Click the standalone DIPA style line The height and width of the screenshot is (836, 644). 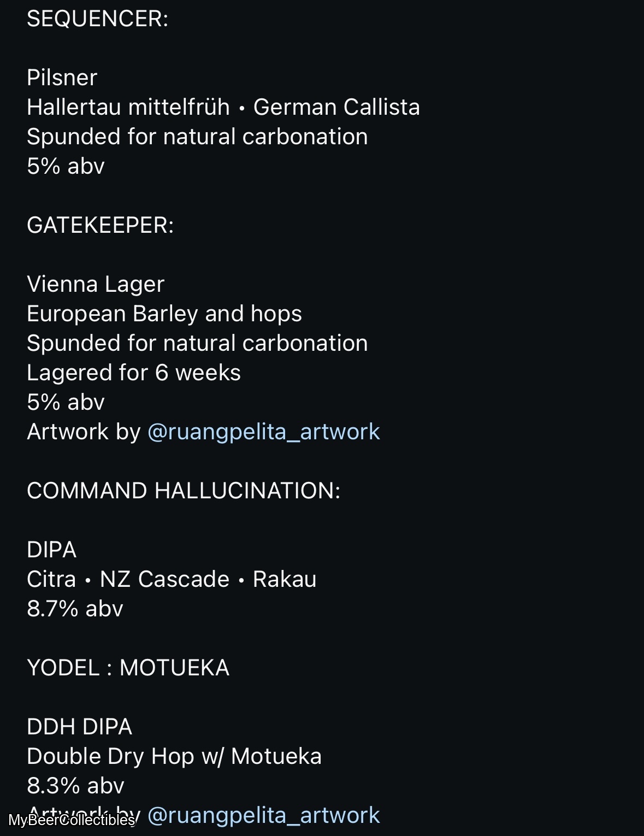coord(52,550)
